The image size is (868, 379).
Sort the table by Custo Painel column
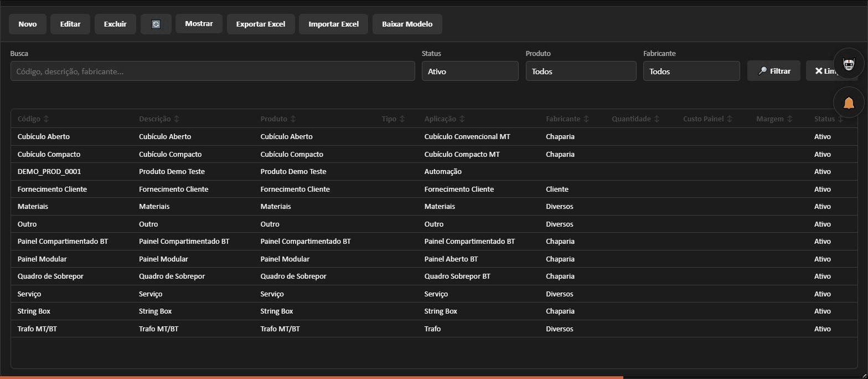[707, 119]
